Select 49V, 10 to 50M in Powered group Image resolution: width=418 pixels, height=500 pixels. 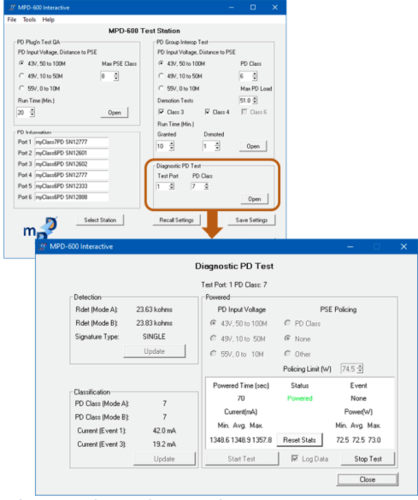[238, 339]
